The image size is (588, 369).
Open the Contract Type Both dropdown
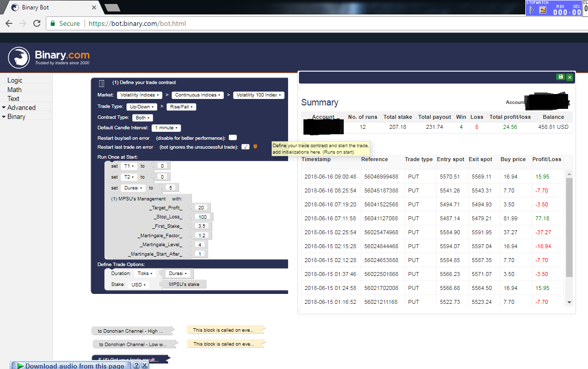[142, 118]
